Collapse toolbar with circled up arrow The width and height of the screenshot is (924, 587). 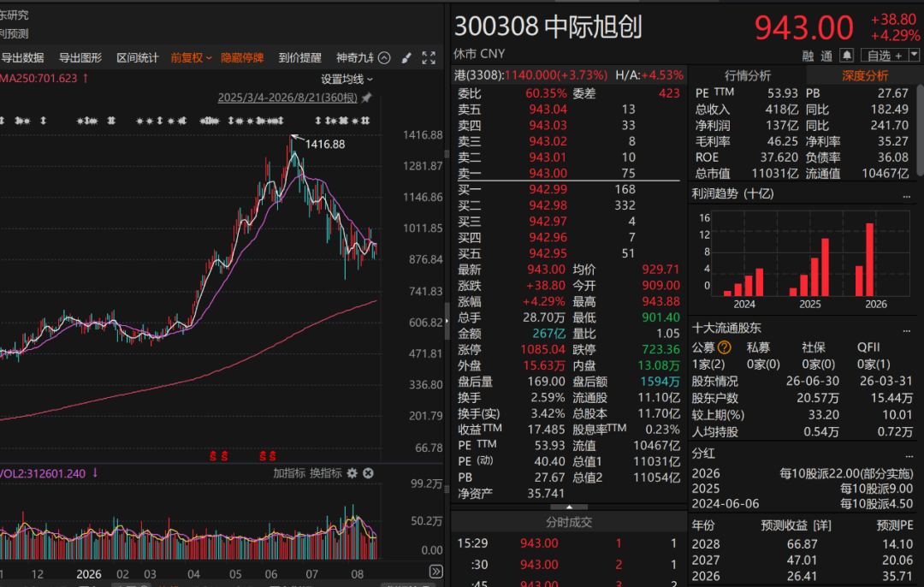click(x=384, y=57)
